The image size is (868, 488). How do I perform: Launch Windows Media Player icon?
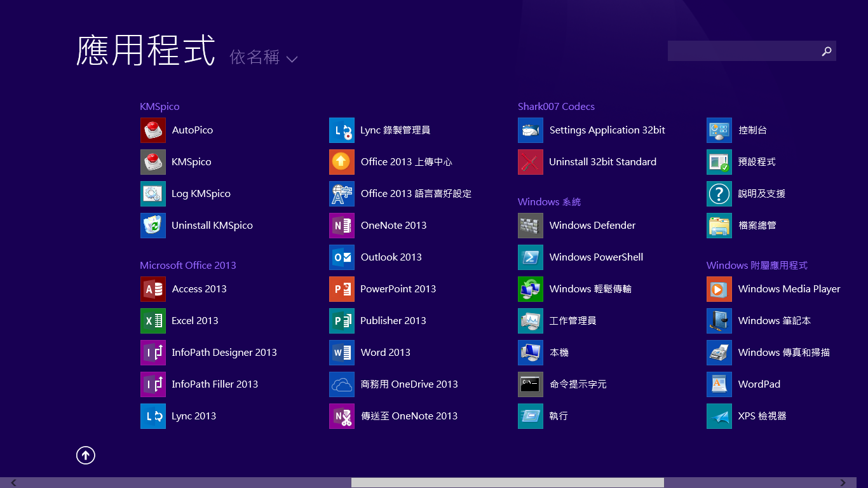click(x=719, y=289)
